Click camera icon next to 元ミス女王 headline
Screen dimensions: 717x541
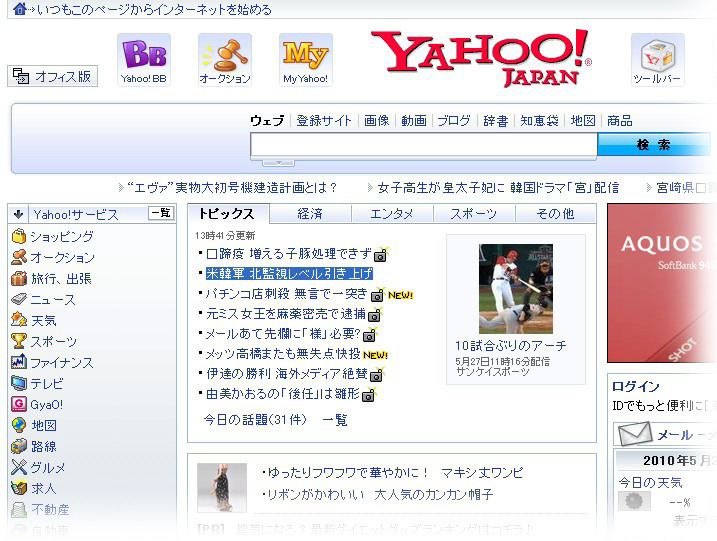375,315
